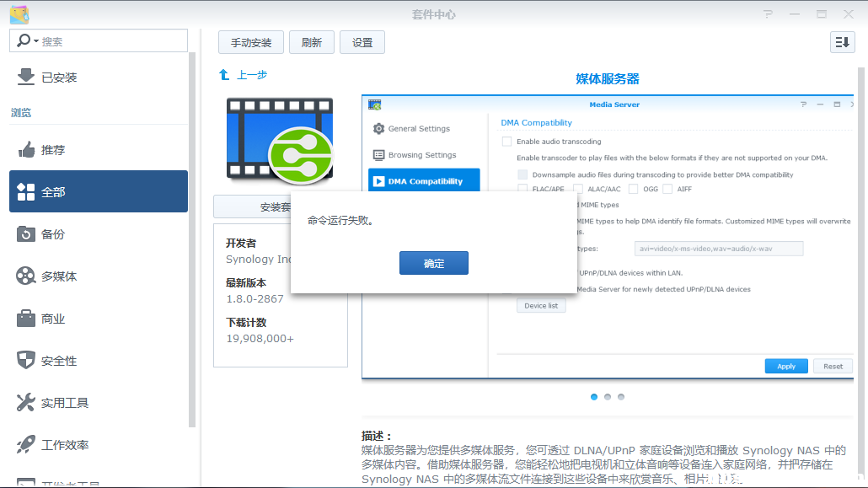Screen dimensions: 868x488
Task: Click the sort order icon in the top right
Action: (x=842, y=42)
